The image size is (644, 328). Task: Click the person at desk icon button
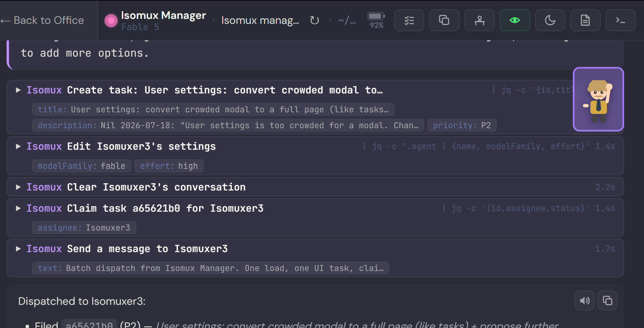pyautogui.click(x=479, y=20)
